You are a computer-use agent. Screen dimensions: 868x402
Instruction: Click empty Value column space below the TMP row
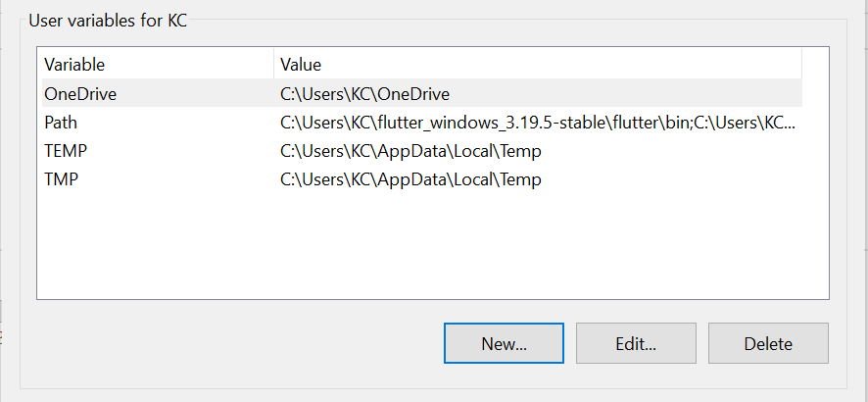coord(537,245)
